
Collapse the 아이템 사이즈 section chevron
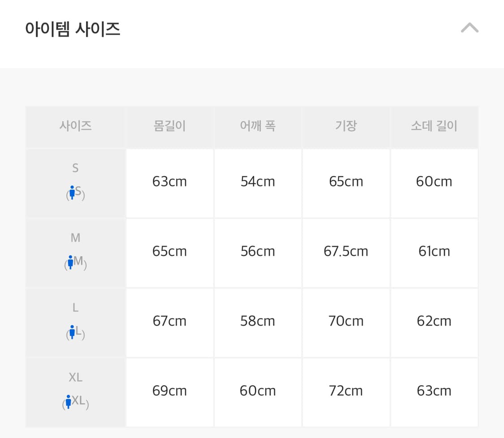470,28
